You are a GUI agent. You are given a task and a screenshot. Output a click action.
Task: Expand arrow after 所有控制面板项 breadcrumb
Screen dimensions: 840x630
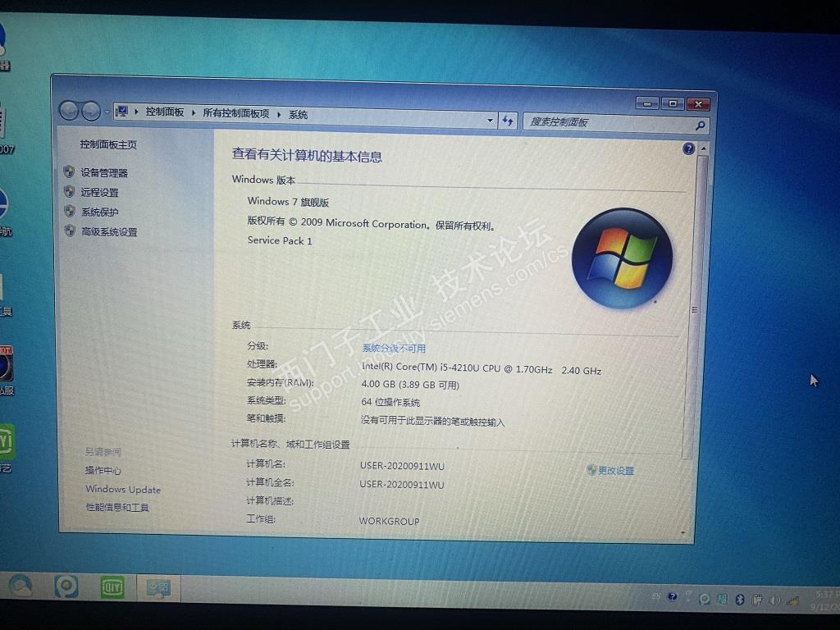(279, 114)
